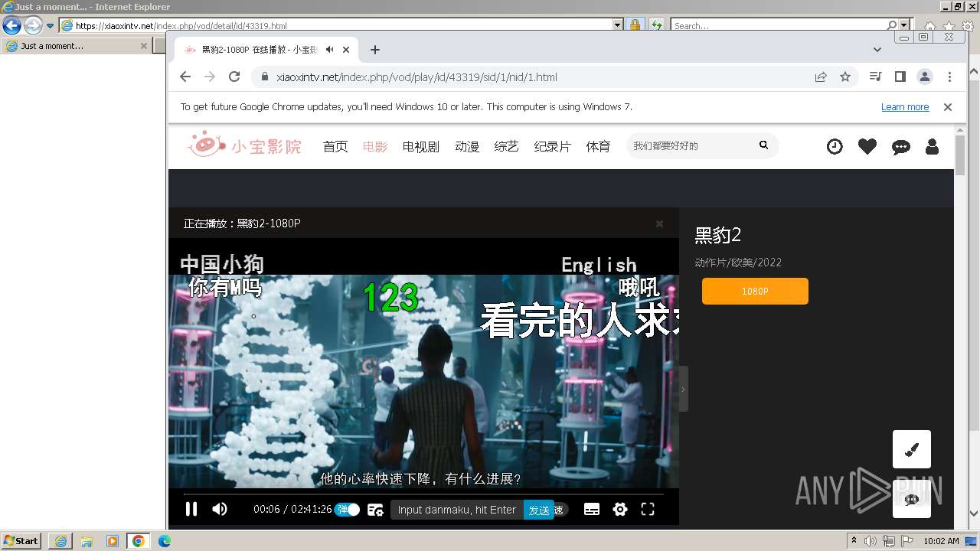
Task: Close the IE 'Just a moment' tab
Action: click(x=143, y=46)
